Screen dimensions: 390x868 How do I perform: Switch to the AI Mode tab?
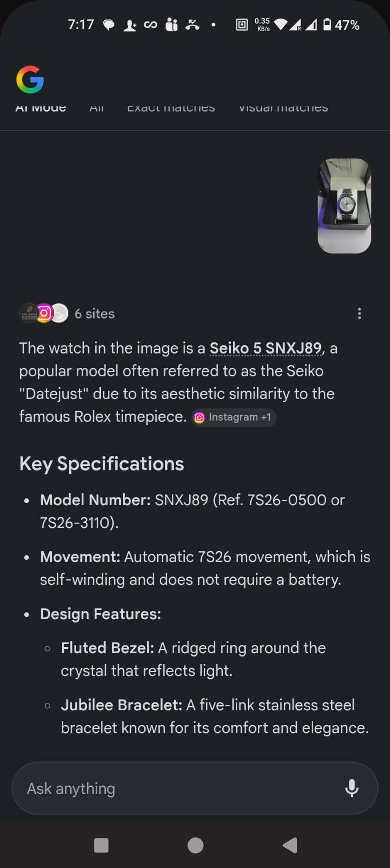pos(41,108)
